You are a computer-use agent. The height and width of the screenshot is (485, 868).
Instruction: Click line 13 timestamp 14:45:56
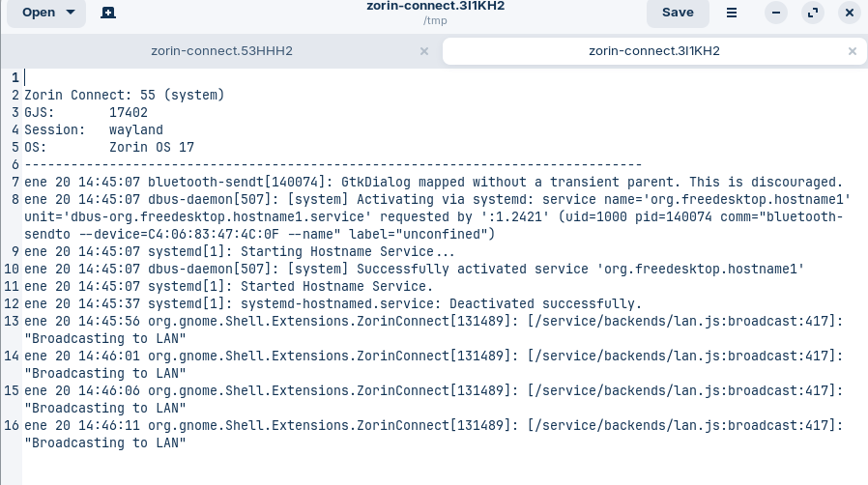pos(109,322)
